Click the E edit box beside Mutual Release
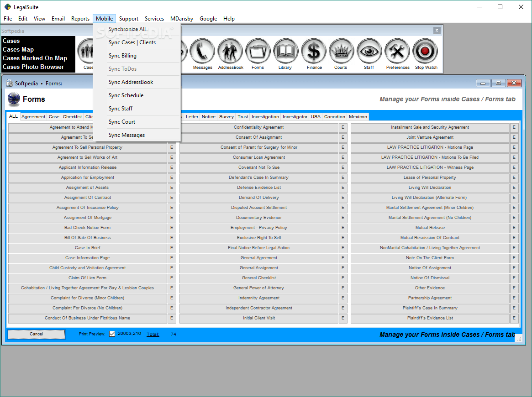This screenshot has height=397, width=532. (x=514, y=227)
